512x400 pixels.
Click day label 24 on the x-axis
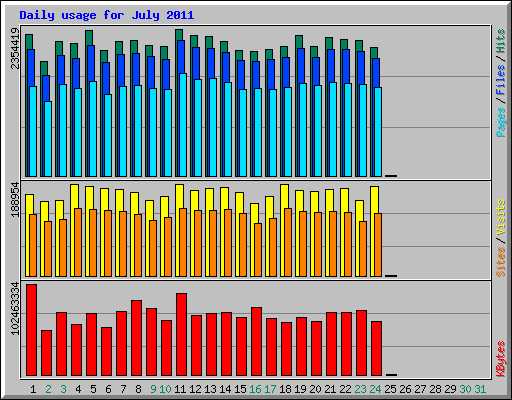click(x=375, y=389)
